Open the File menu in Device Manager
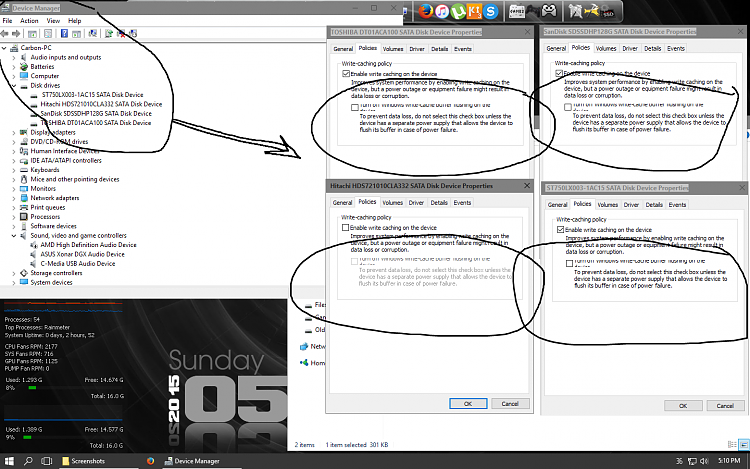This screenshot has height=469, width=750. [7, 21]
